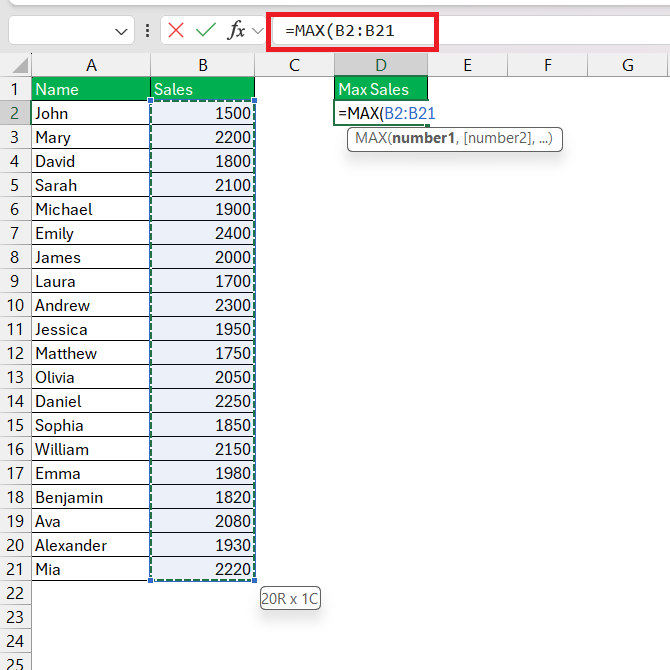
Task: Select row 24 header
Action: (x=15, y=641)
